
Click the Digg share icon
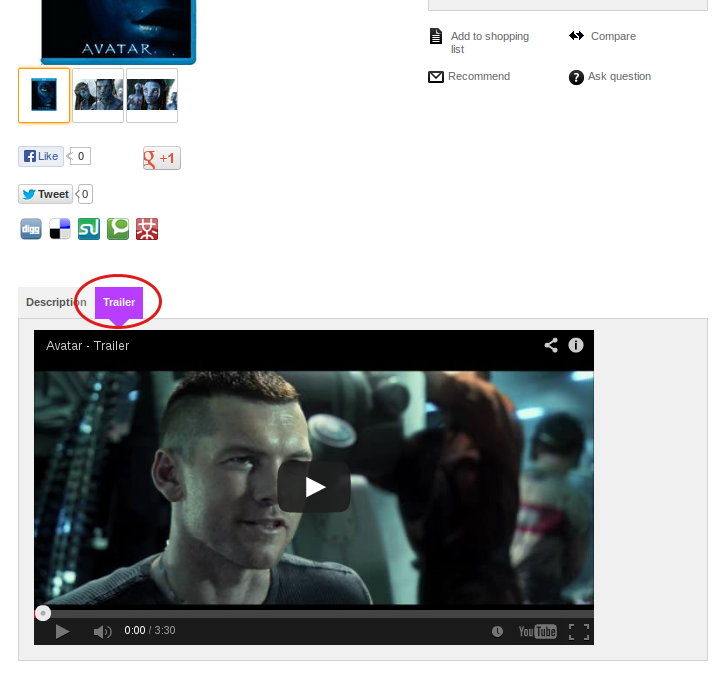31,229
